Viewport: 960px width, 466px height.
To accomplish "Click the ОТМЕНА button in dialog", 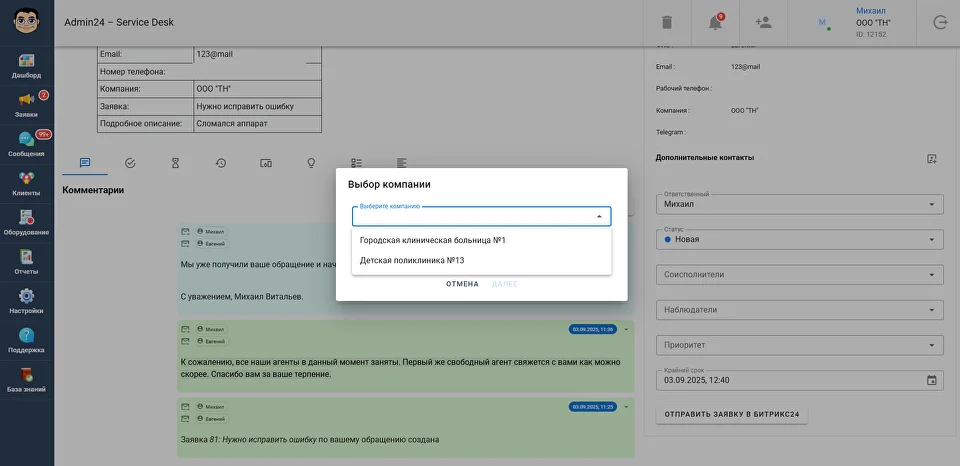I will pos(462,284).
